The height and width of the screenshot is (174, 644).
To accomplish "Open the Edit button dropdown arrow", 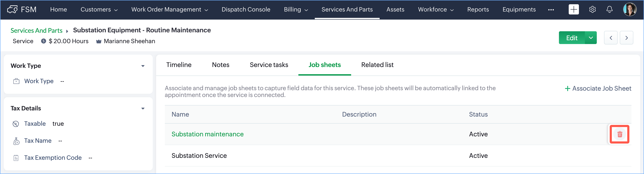I will pyautogui.click(x=591, y=38).
